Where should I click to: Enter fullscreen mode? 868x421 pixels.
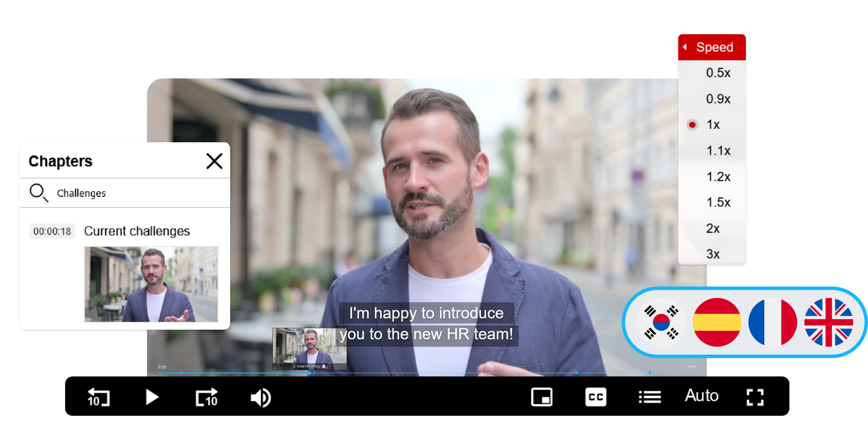point(755,397)
